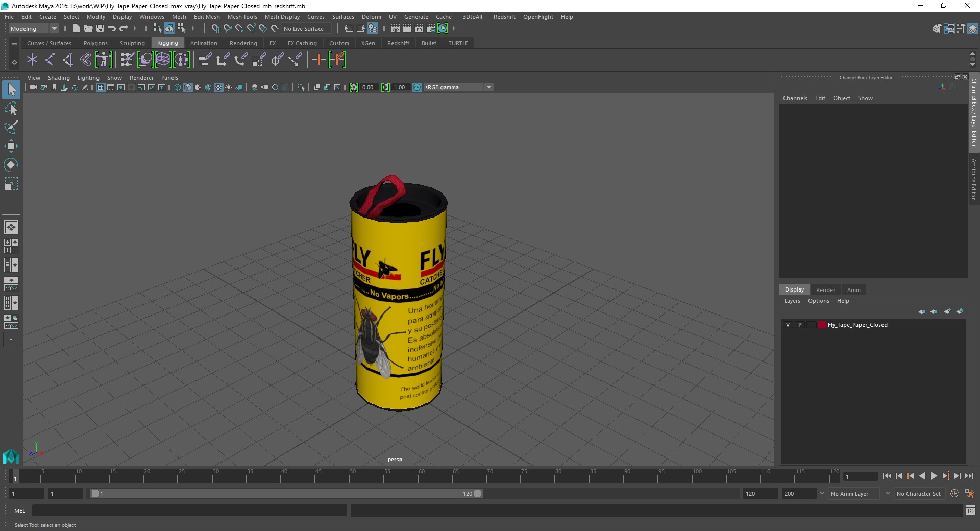Click the range slider bar
This screenshot has height=531, width=980.
click(x=286, y=494)
